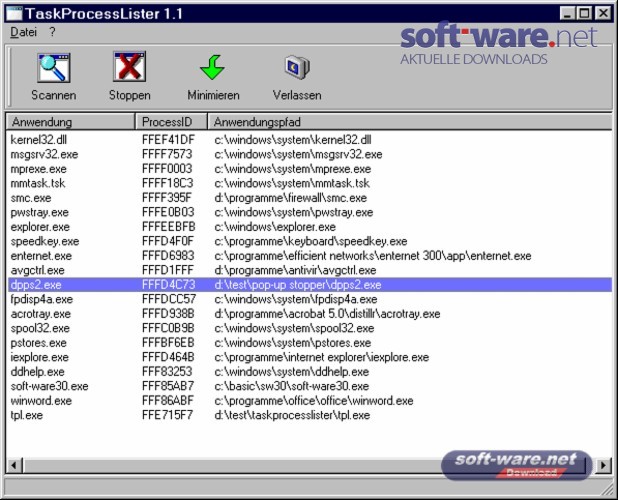This screenshot has height=500, width=618.
Task: Select the iexplore.exe process row
Action: [x=310, y=357]
